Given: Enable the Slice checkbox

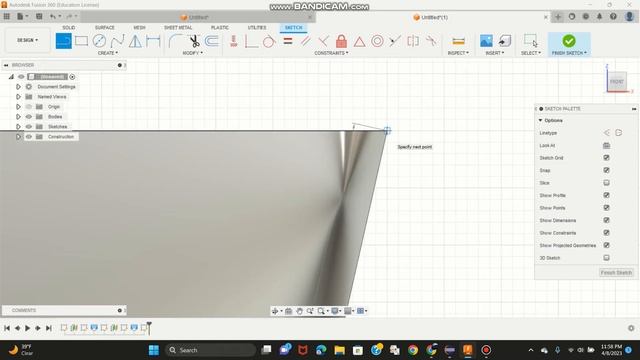Looking at the screenshot, I should click(x=607, y=183).
